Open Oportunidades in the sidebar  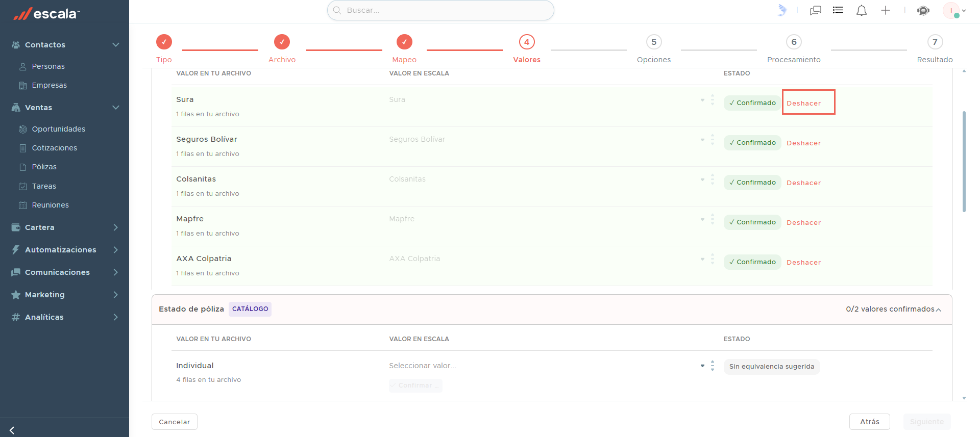(x=59, y=129)
